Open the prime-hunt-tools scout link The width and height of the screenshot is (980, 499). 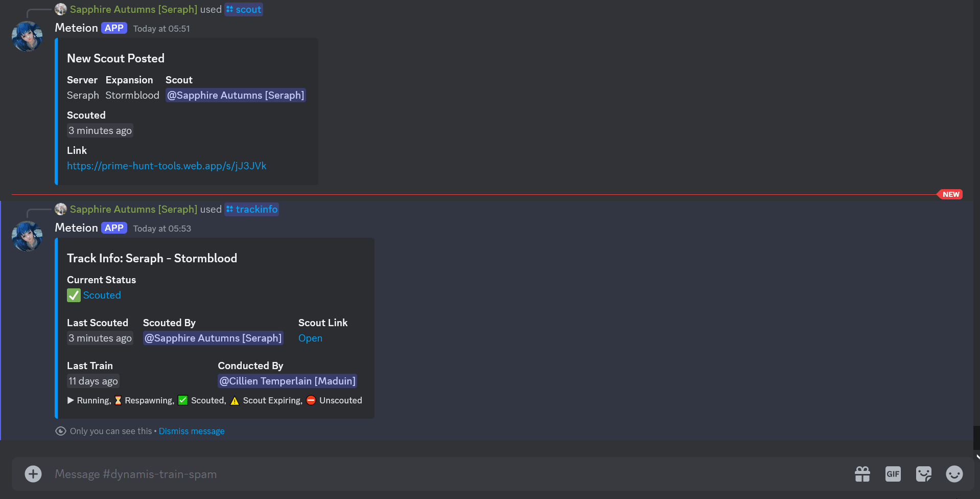[x=167, y=166]
